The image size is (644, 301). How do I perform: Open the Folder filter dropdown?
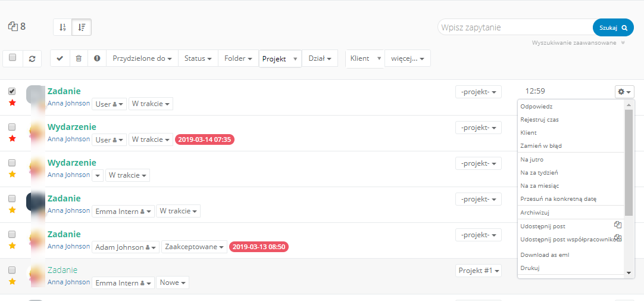pyautogui.click(x=238, y=58)
